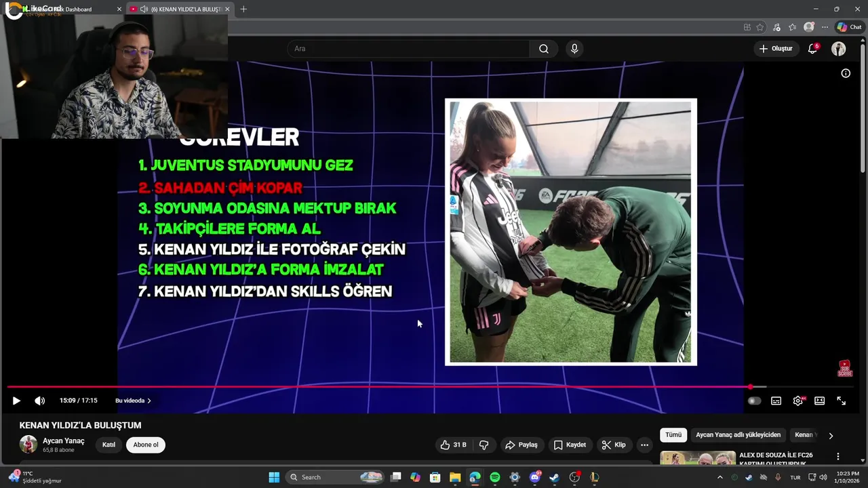Open the Windows Start menu
The width and height of the screenshot is (868, 488).
pos(274,477)
